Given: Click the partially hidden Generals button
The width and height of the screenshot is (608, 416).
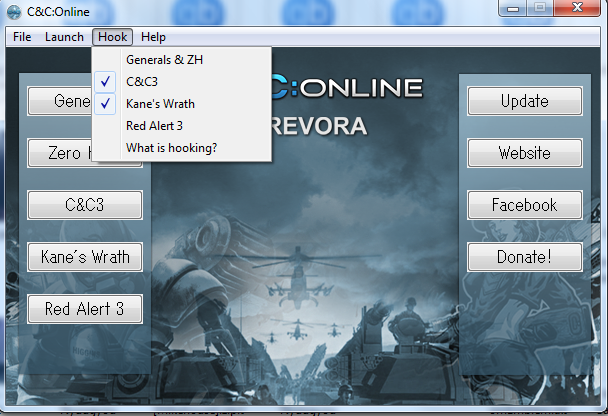Looking at the screenshot, I should click(60, 101).
